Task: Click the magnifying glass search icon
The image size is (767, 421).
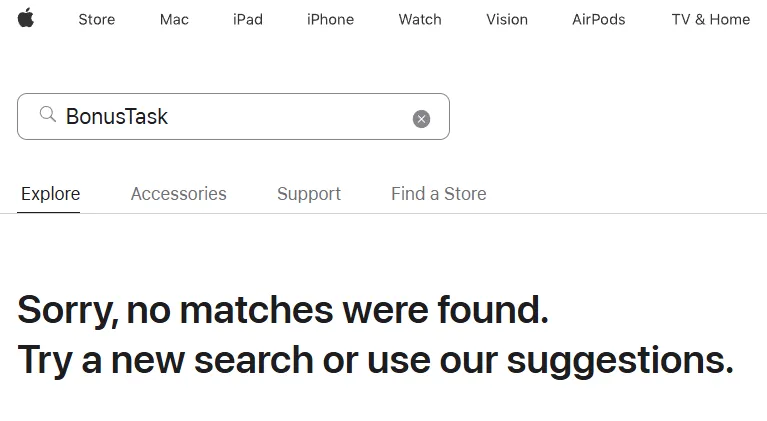Action: [47, 114]
